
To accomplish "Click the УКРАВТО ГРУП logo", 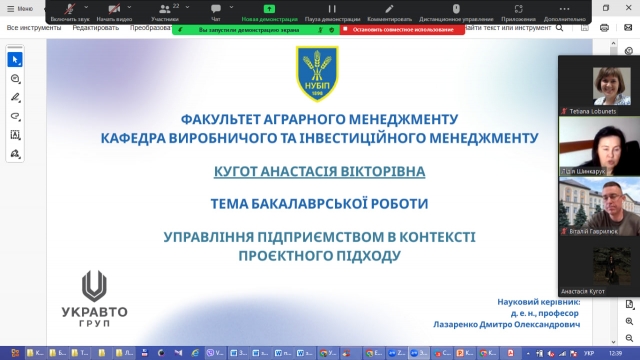I will coord(94,298).
